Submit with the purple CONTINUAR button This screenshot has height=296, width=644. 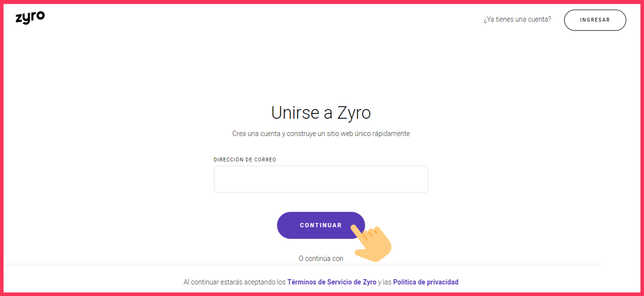[321, 225]
